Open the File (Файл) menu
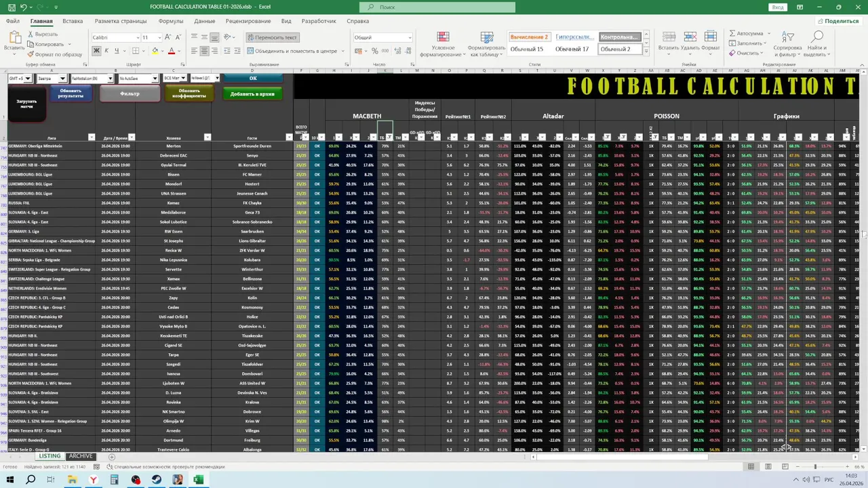The height and width of the screenshot is (488, 868). [13, 21]
